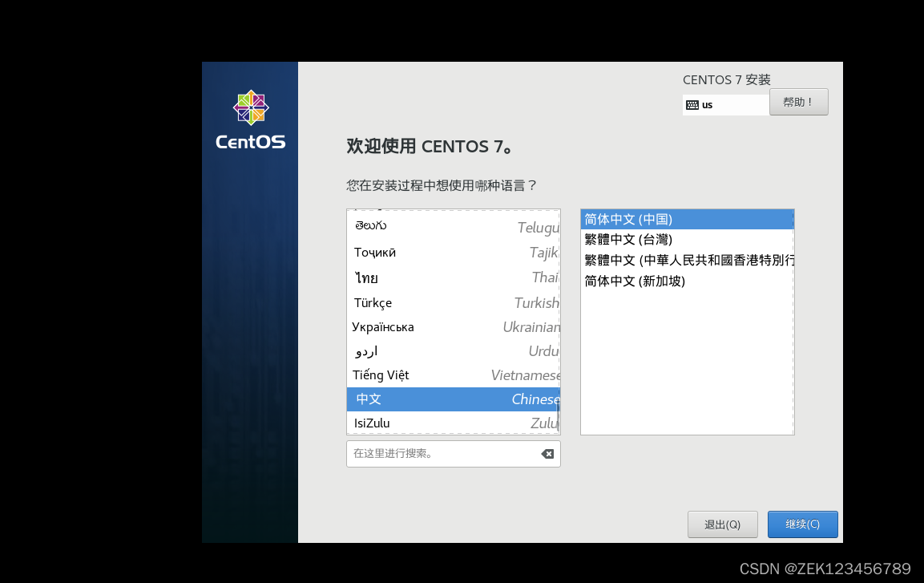The height and width of the screenshot is (583, 924).
Task: Select the Urdu language row
Action: 453,351
